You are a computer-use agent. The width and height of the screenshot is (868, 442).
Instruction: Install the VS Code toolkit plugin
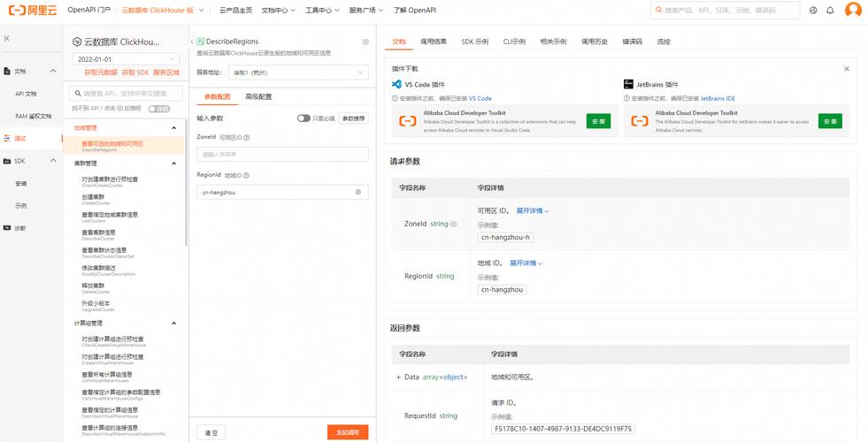(x=598, y=121)
